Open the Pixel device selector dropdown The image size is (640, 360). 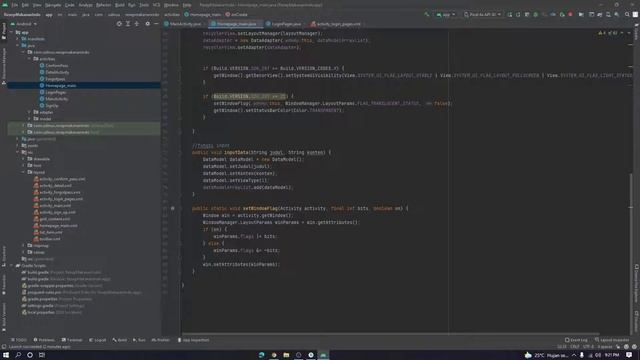pos(482,14)
